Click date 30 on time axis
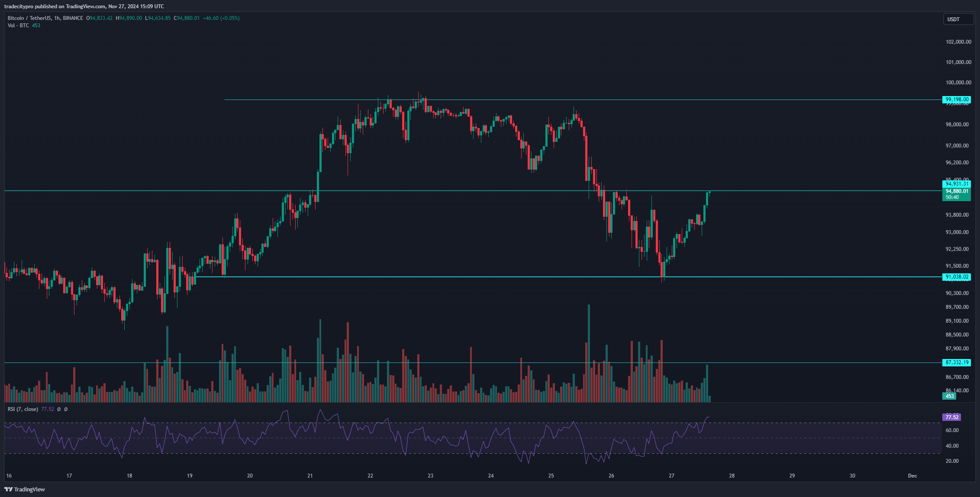This screenshot has width=980, height=497. (x=852, y=476)
